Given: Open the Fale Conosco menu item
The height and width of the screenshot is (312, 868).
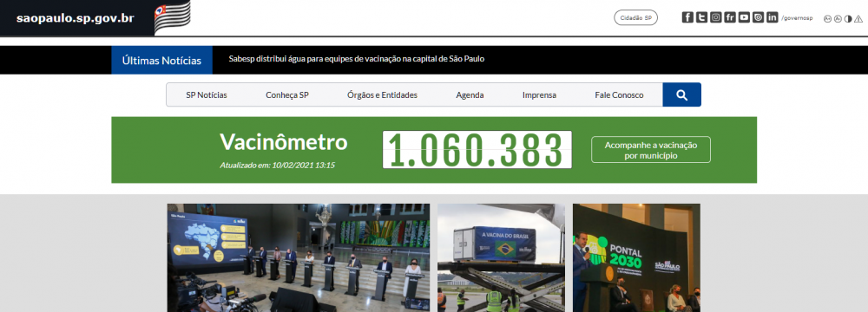Looking at the screenshot, I should (x=620, y=94).
